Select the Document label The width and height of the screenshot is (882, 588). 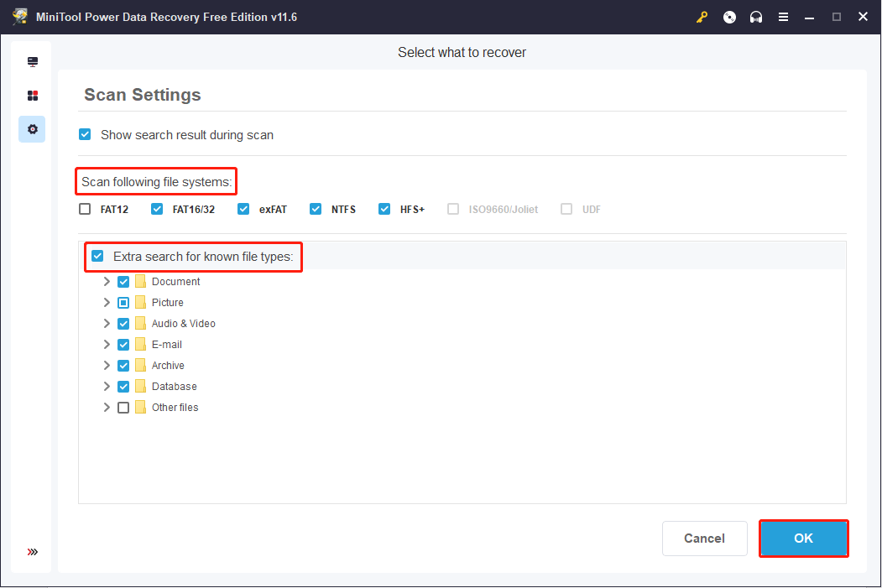click(175, 282)
